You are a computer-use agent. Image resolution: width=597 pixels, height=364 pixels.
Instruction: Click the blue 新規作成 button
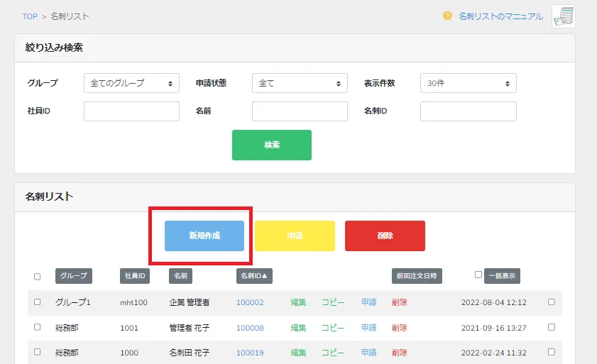pos(204,236)
